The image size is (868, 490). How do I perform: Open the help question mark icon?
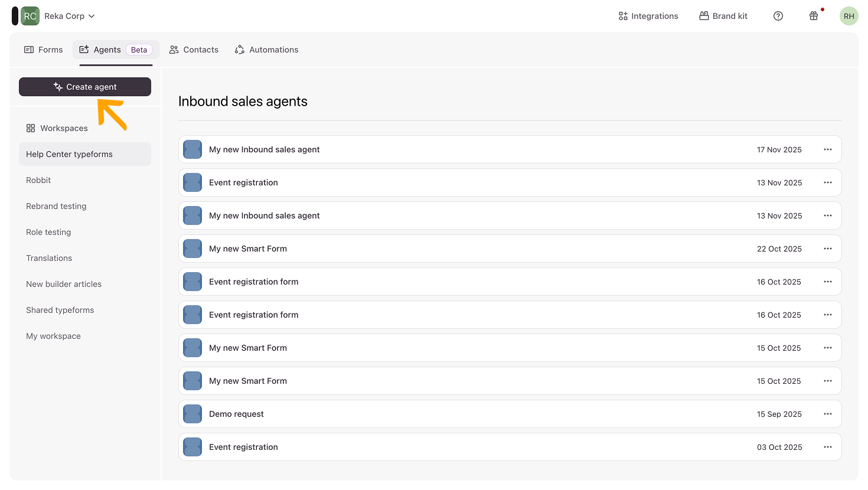point(778,16)
